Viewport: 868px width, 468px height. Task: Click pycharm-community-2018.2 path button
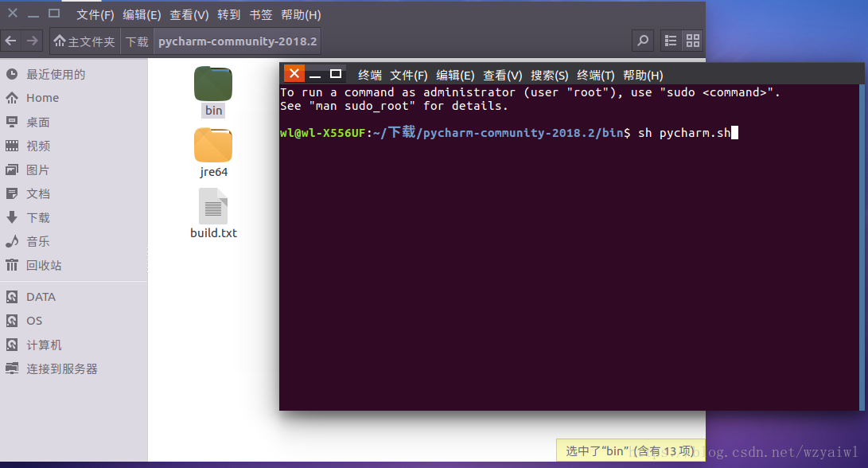tap(237, 41)
